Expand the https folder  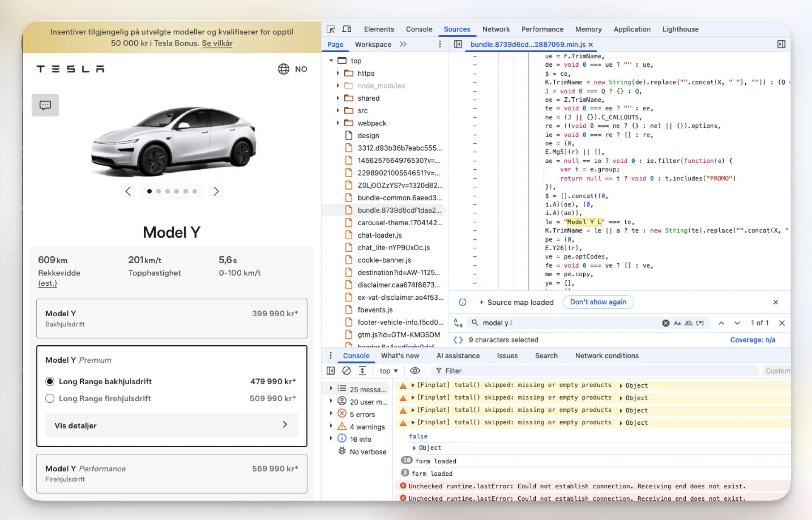pos(338,73)
